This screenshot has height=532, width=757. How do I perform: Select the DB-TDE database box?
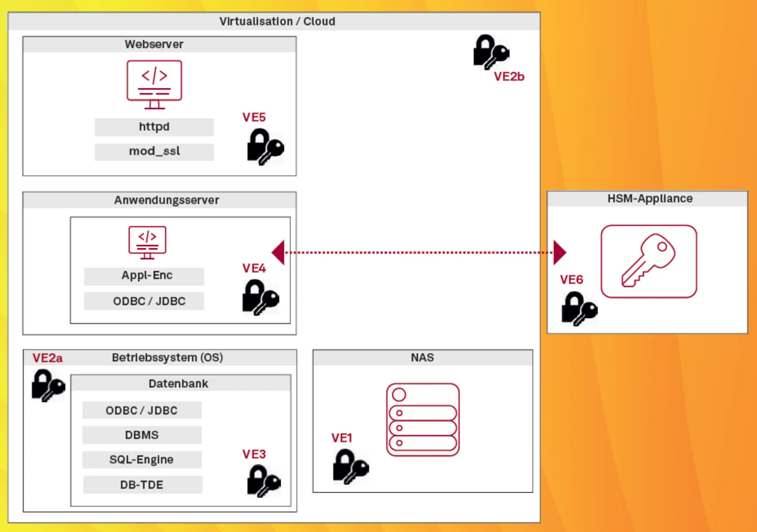[142, 485]
